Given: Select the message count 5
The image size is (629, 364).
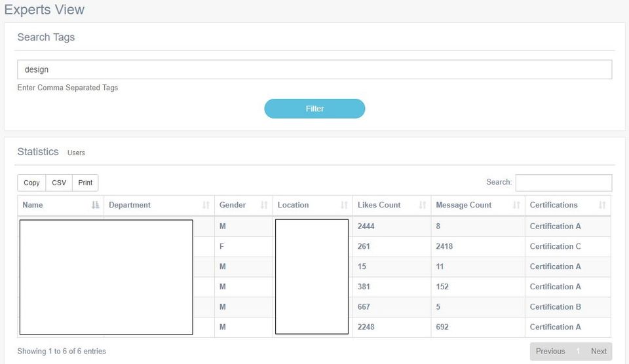Looking at the screenshot, I should 438,306.
